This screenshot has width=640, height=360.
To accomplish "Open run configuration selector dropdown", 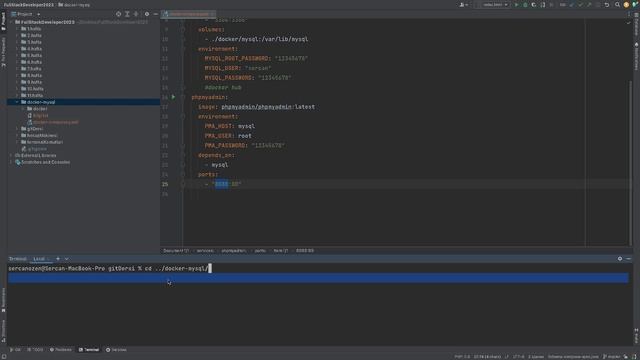I will pyautogui.click(x=495, y=5).
